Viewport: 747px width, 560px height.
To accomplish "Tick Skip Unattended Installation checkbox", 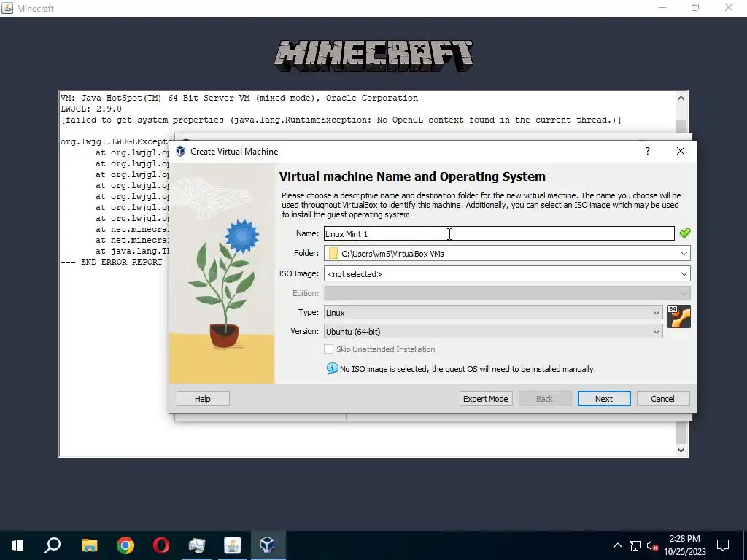I will (329, 349).
